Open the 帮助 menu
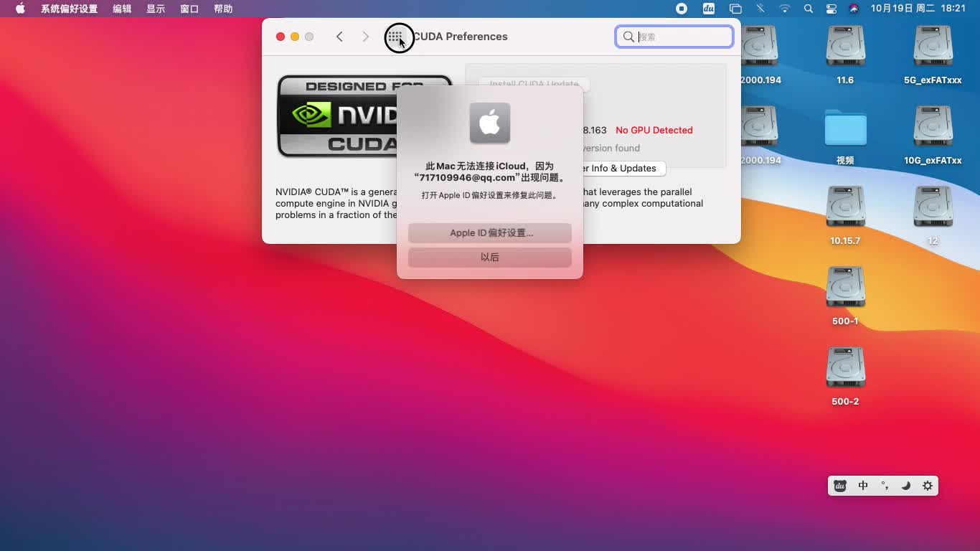This screenshot has width=980, height=551. click(x=223, y=9)
